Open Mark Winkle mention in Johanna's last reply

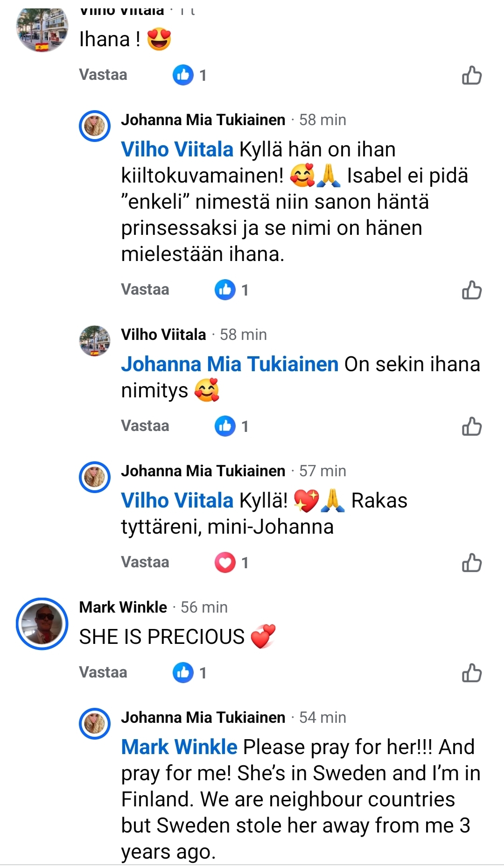[x=179, y=747]
